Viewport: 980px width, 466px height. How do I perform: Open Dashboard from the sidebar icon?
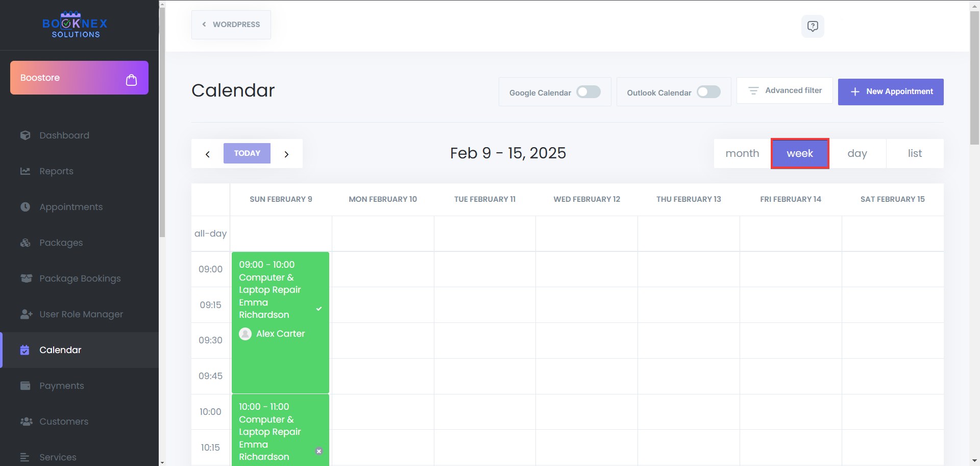tap(25, 135)
